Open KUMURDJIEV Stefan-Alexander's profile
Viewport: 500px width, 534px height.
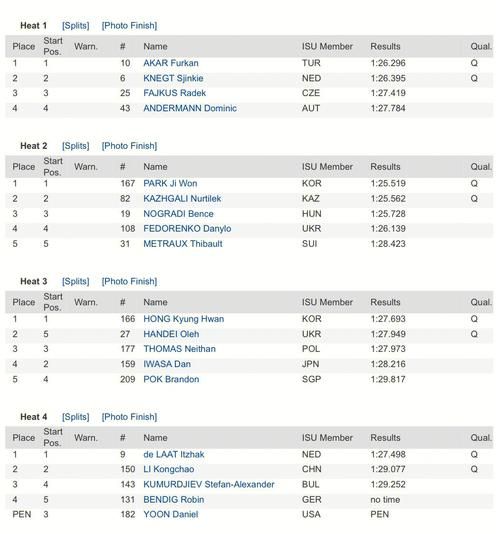point(209,485)
